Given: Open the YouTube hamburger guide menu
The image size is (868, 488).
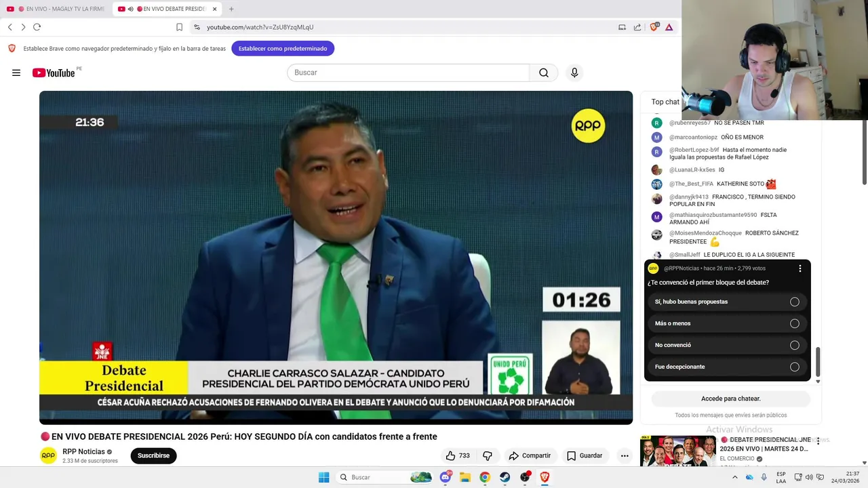Looking at the screenshot, I should (16, 73).
